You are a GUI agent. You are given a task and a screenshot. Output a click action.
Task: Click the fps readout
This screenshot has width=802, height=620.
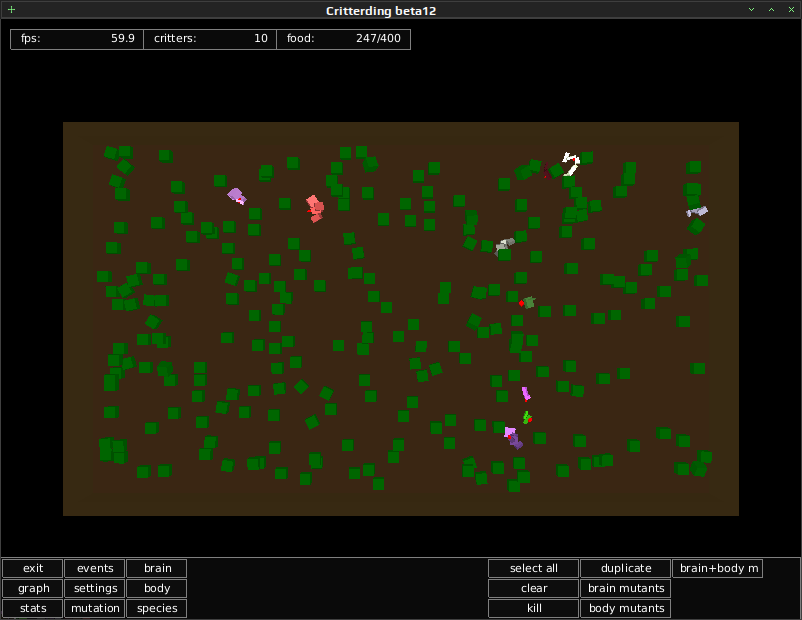click(x=77, y=39)
